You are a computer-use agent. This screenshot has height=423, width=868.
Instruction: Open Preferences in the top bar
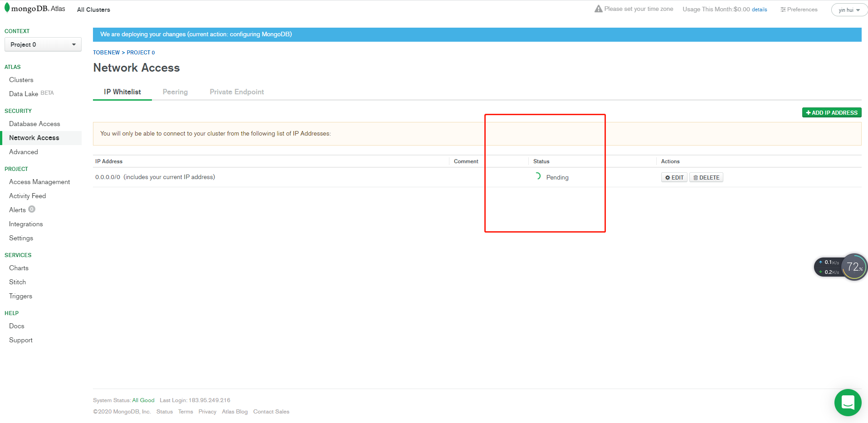[x=799, y=10]
